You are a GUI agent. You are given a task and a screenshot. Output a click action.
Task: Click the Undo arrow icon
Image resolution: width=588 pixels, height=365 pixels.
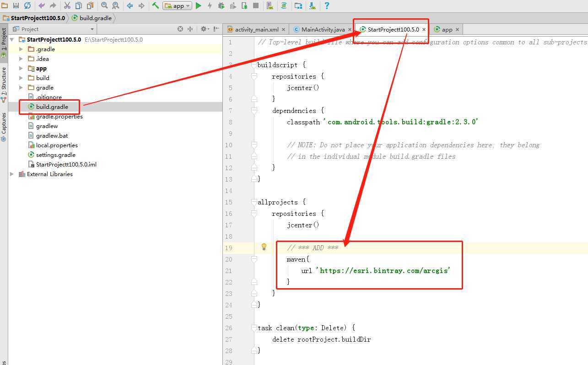click(42, 5)
